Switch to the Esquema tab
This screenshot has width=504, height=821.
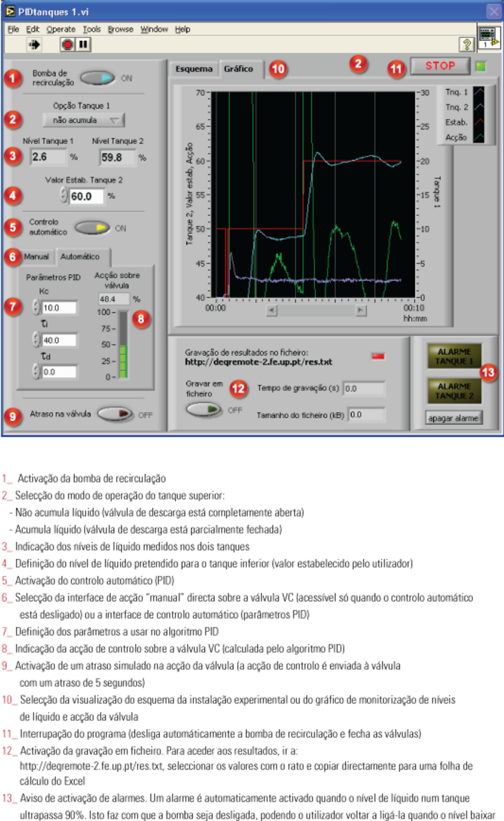(194, 69)
